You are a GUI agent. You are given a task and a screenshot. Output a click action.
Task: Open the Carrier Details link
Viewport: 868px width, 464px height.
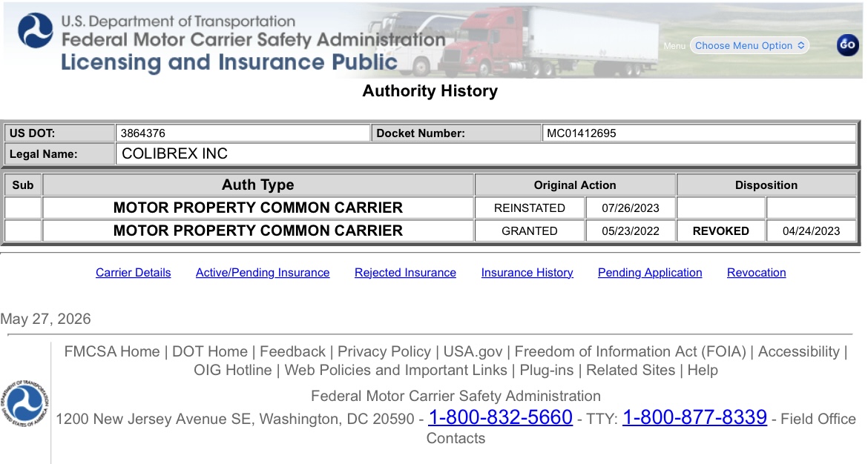133,273
